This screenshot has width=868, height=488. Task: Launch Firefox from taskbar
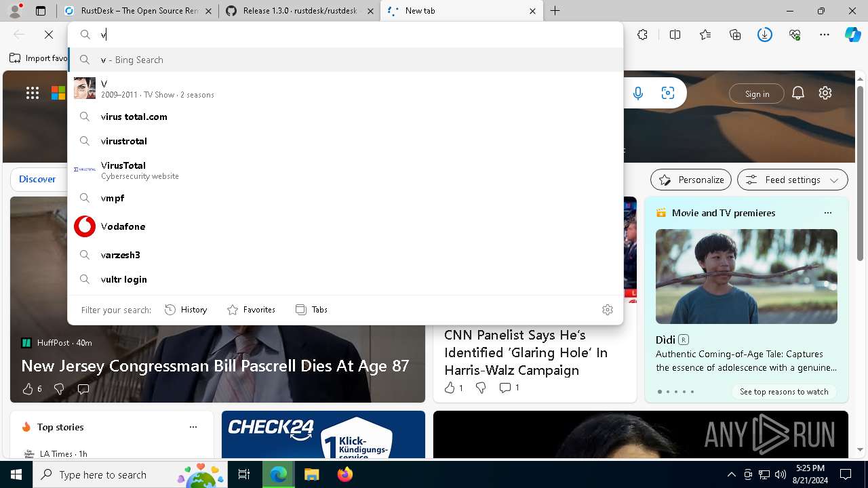pyautogui.click(x=345, y=474)
